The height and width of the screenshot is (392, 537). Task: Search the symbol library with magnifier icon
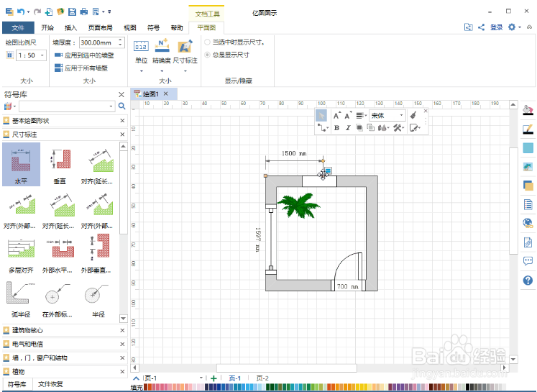(121, 106)
